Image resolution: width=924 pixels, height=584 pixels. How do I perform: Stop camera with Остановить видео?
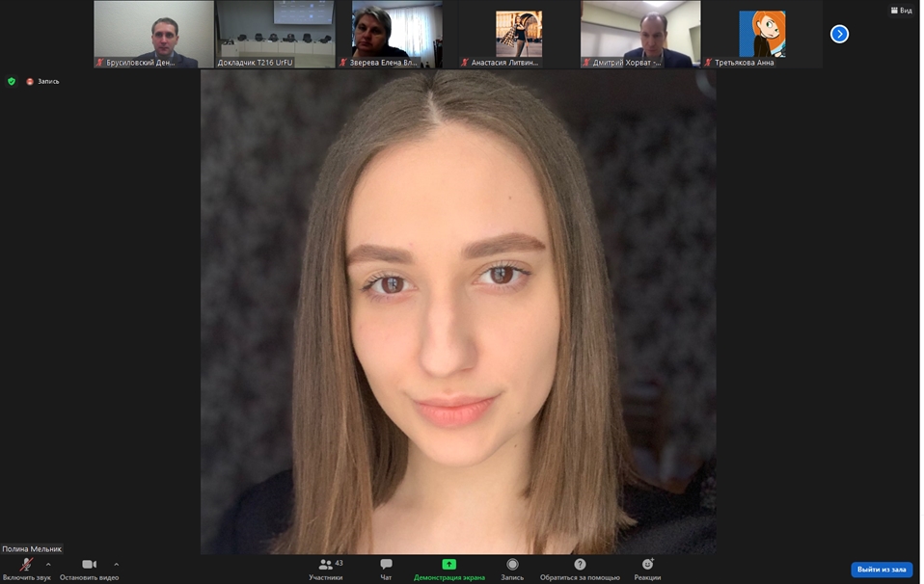[x=89, y=570]
